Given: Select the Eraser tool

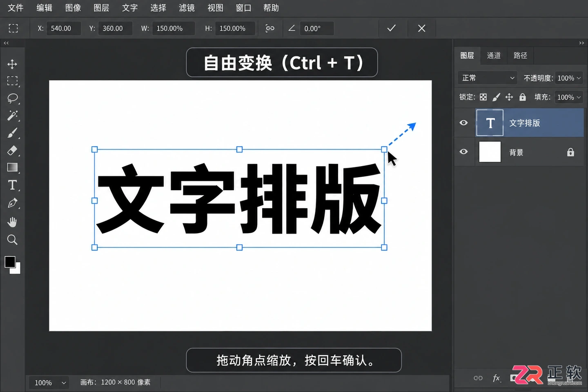Looking at the screenshot, I should tap(12, 150).
